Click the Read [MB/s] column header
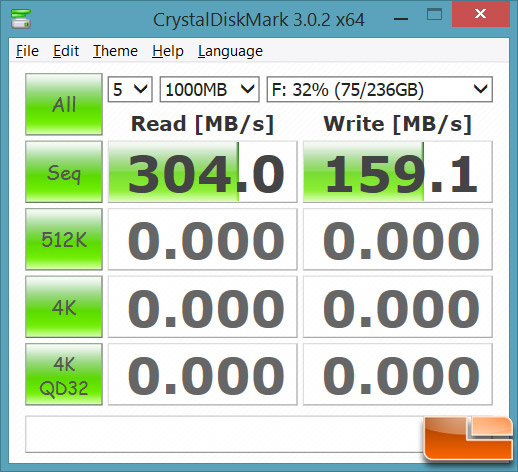Viewport: 518px width, 472px height. click(x=203, y=124)
